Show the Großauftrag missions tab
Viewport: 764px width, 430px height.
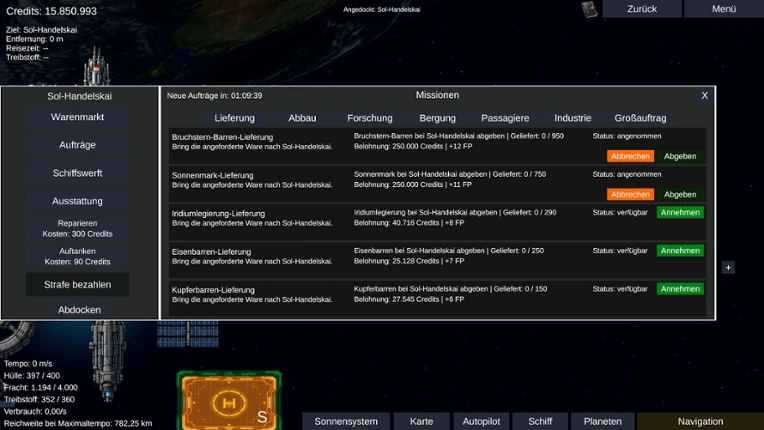pyautogui.click(x=640, y=118)
